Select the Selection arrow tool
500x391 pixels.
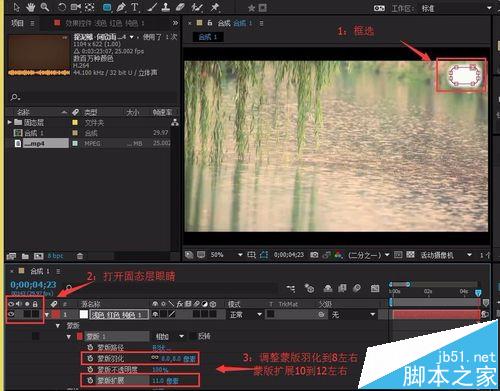coord(17,7)
